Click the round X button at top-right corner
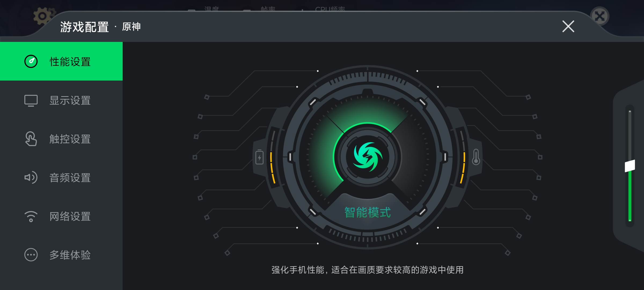The height and width of the screenshot is (290, 644). coord(600,16)
